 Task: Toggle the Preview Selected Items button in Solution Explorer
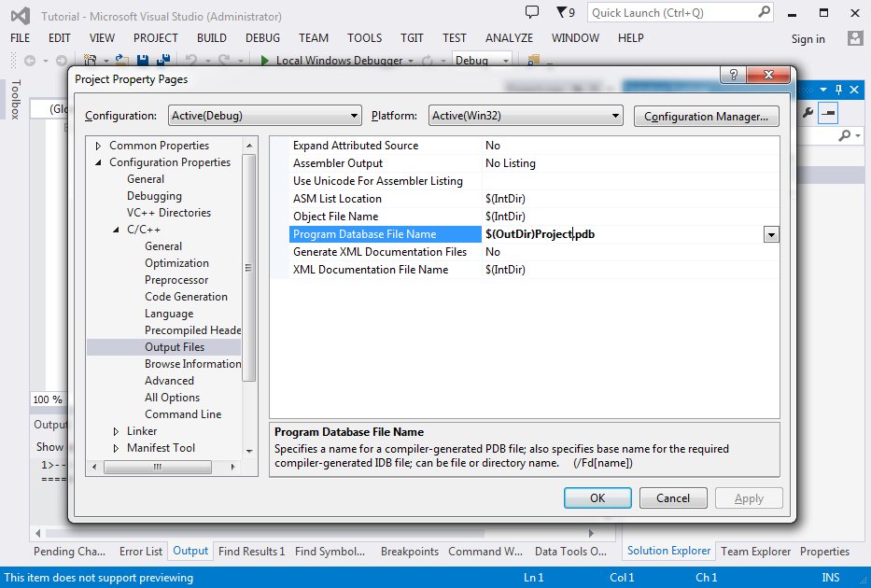click(828, 113)
